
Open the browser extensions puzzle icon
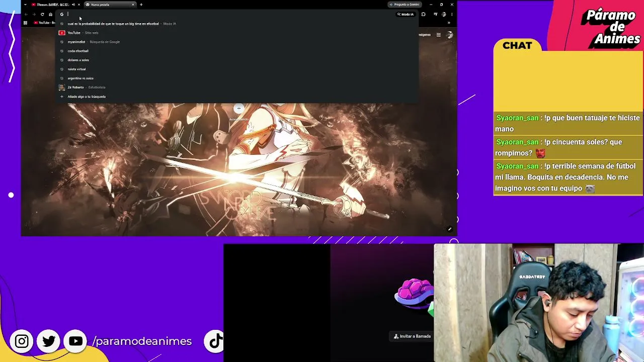(423, 14)
